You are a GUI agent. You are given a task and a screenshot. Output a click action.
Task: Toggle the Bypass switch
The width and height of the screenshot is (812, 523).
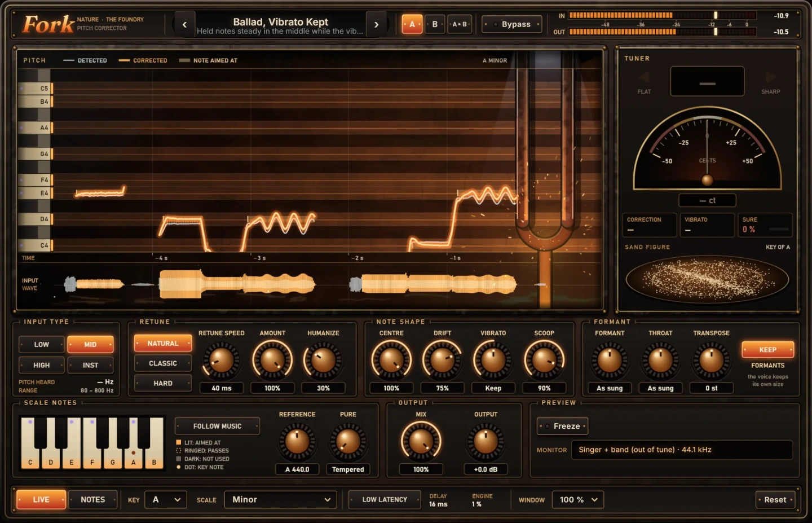click(x=512, y=24)
